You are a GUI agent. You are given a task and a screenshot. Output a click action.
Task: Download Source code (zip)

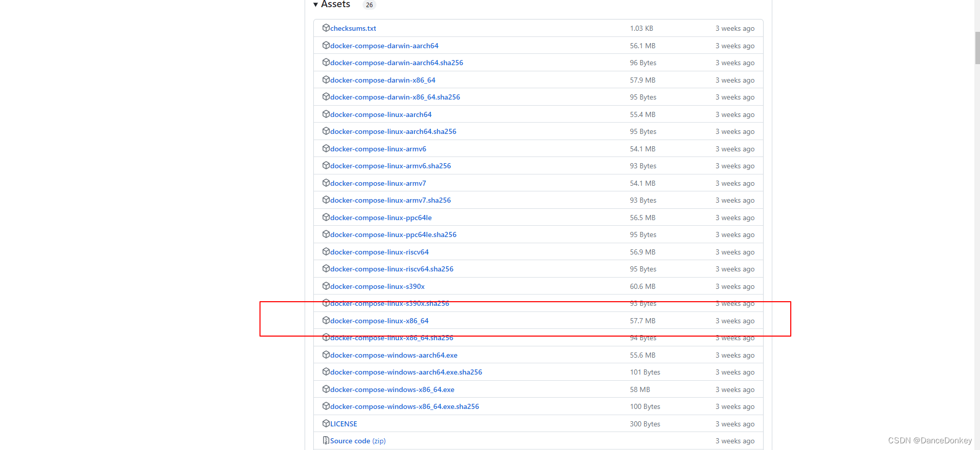tap(357, 441)
